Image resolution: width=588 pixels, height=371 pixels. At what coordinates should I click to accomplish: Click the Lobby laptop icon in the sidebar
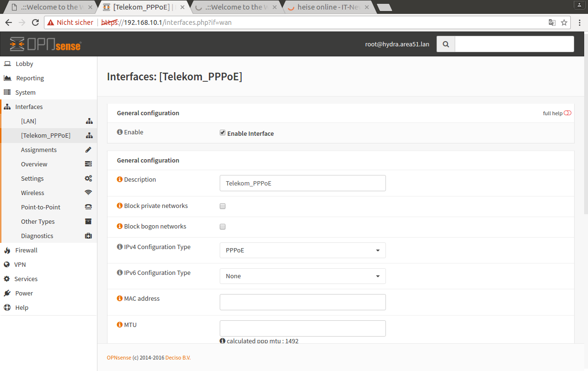[7, 64]
